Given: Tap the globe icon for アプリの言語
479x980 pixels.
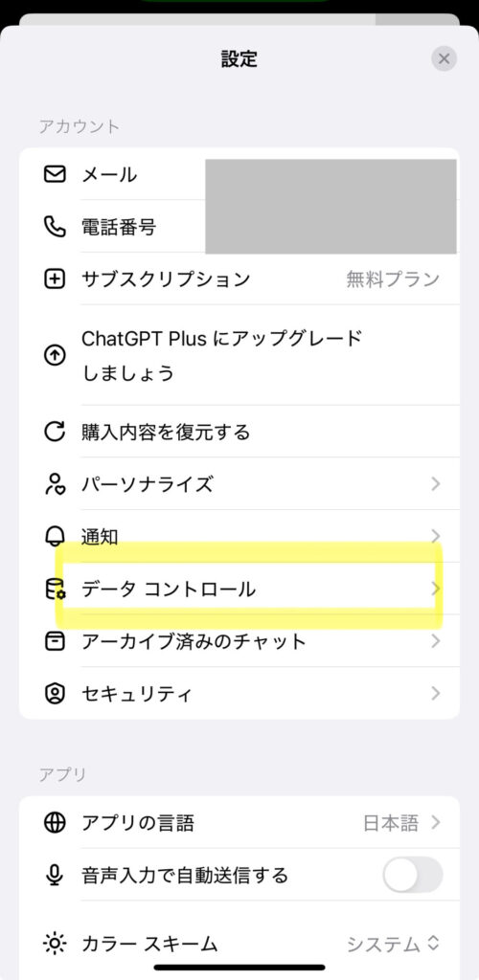Looking at the screenshot, I should 55,822.
